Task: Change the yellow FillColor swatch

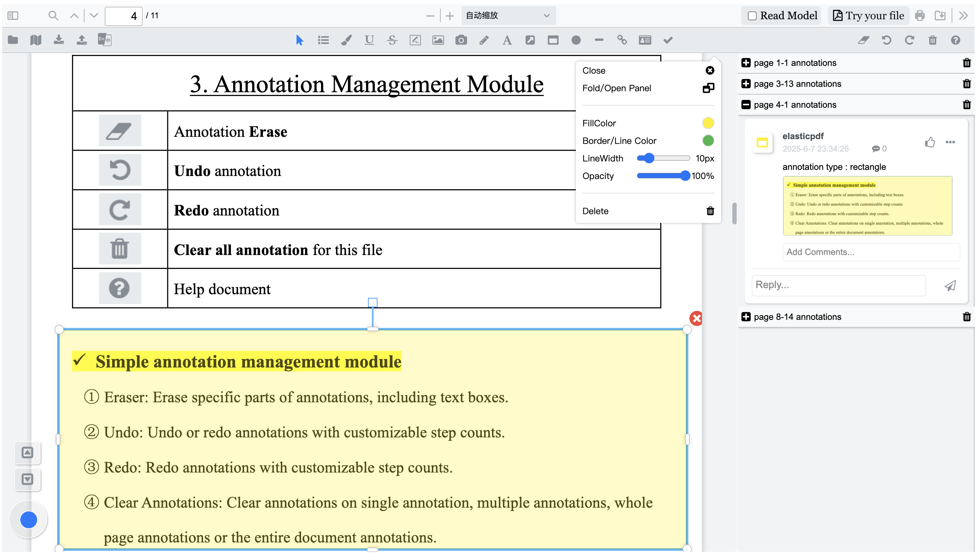Action: point(708,123)
